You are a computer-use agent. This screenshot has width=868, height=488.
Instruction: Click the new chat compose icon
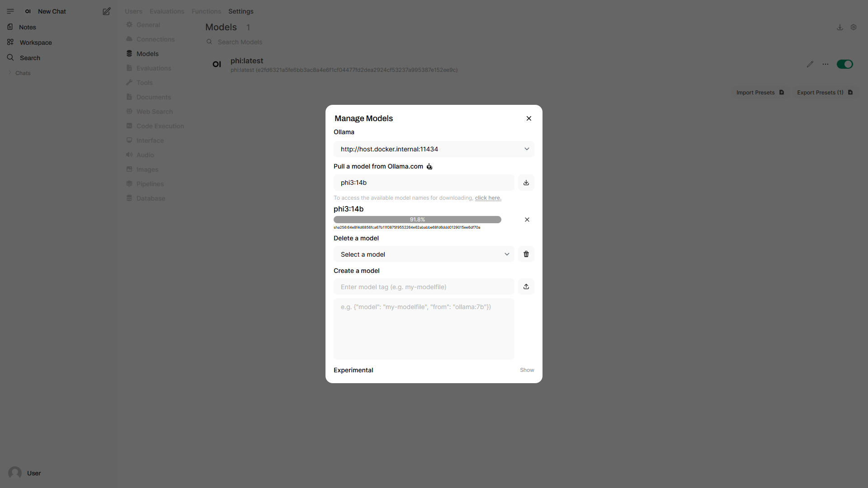107,11
